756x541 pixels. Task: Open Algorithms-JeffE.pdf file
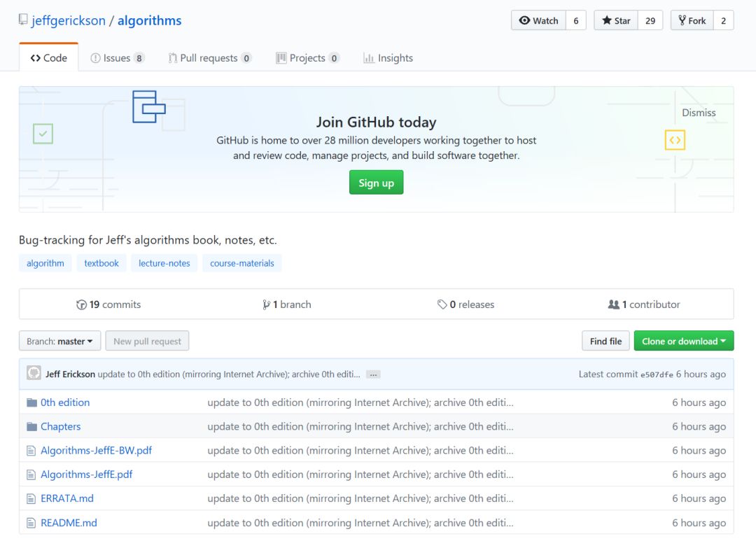[87, 475]
